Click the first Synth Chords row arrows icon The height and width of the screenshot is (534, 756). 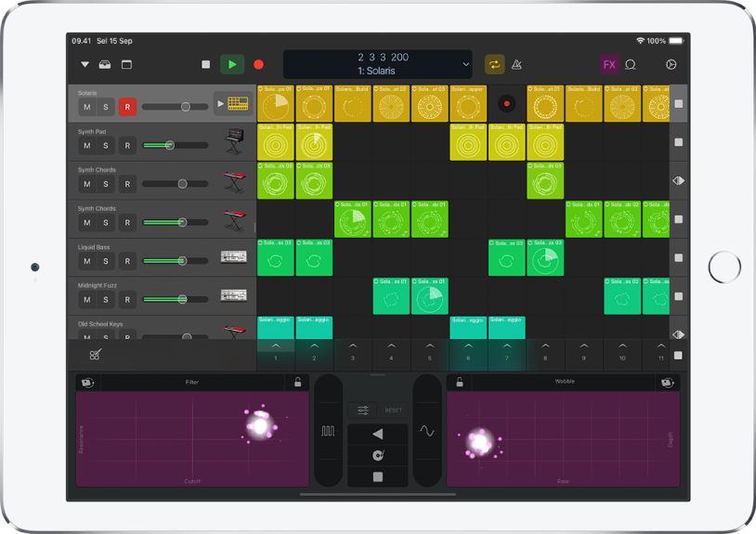point(678,181)
